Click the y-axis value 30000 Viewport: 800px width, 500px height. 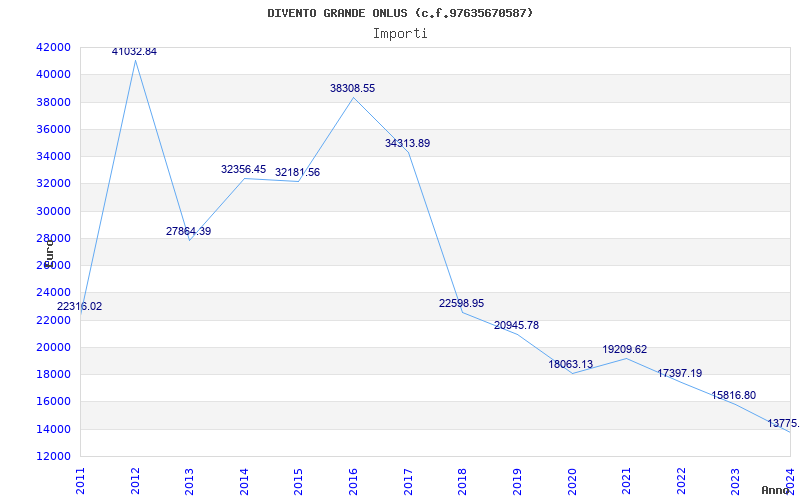coord(53,211)
